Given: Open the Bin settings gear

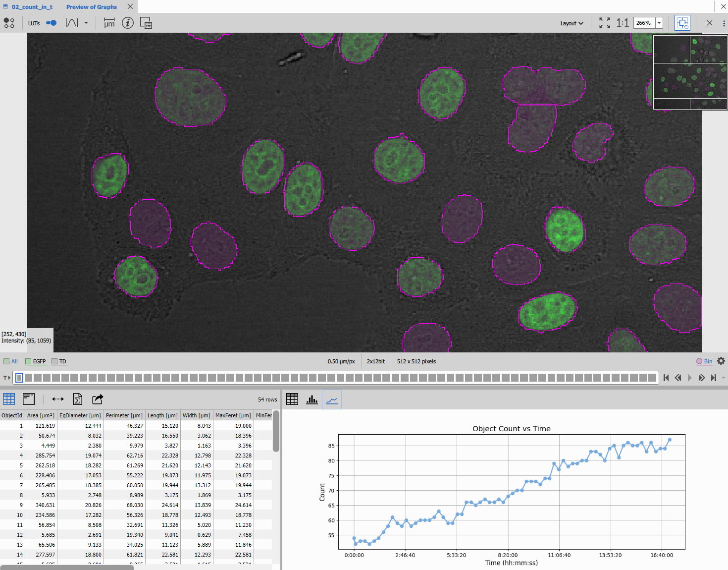Looking at the screenshot, I should pos(721,361).
